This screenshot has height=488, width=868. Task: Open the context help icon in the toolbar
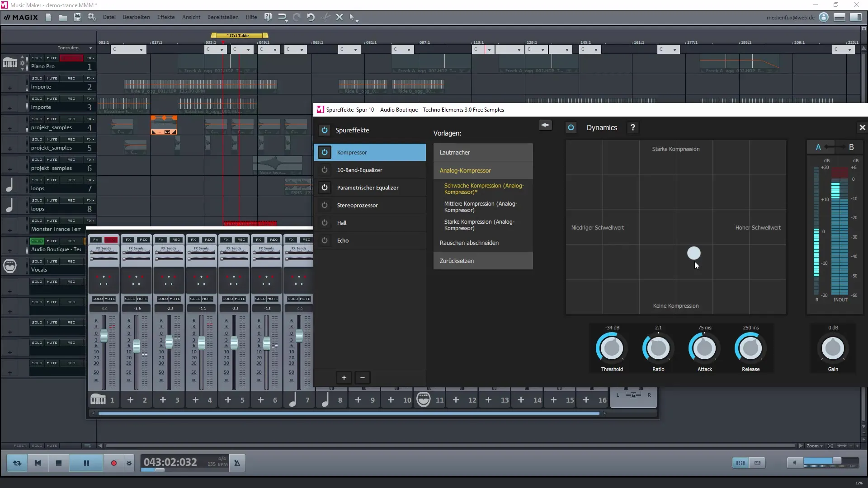coord(268,17)
